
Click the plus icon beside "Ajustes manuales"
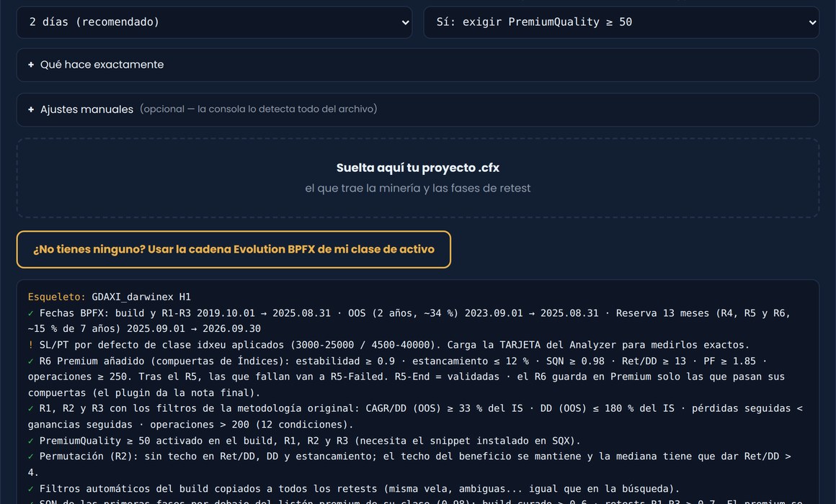(x=31, y=109)
